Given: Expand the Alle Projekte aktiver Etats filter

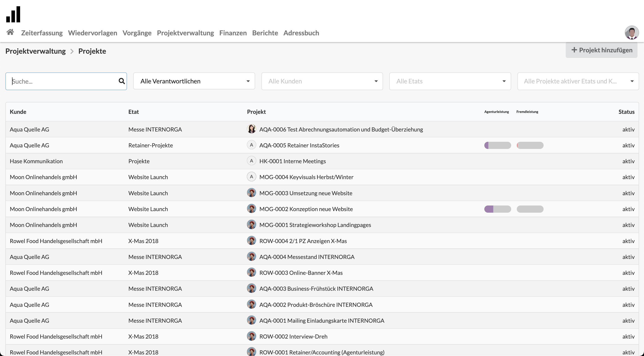Looking at the screenshot, I should (x=578, y=81).
